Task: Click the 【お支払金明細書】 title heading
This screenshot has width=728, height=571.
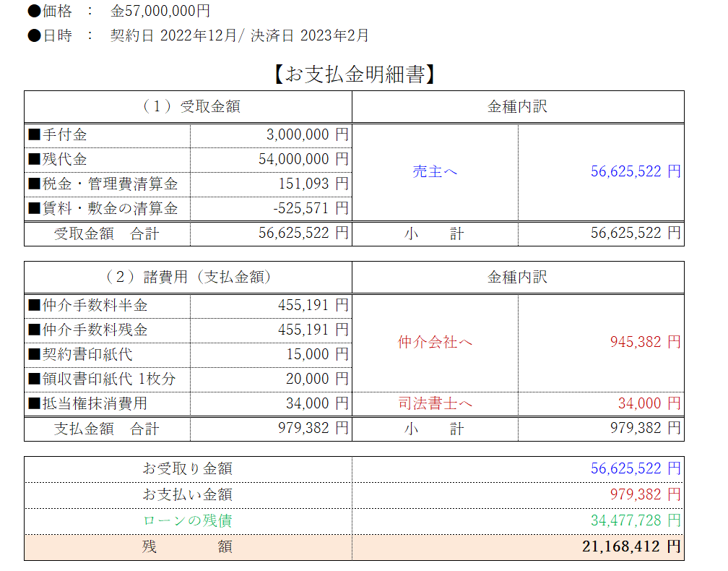Action: 354,74
